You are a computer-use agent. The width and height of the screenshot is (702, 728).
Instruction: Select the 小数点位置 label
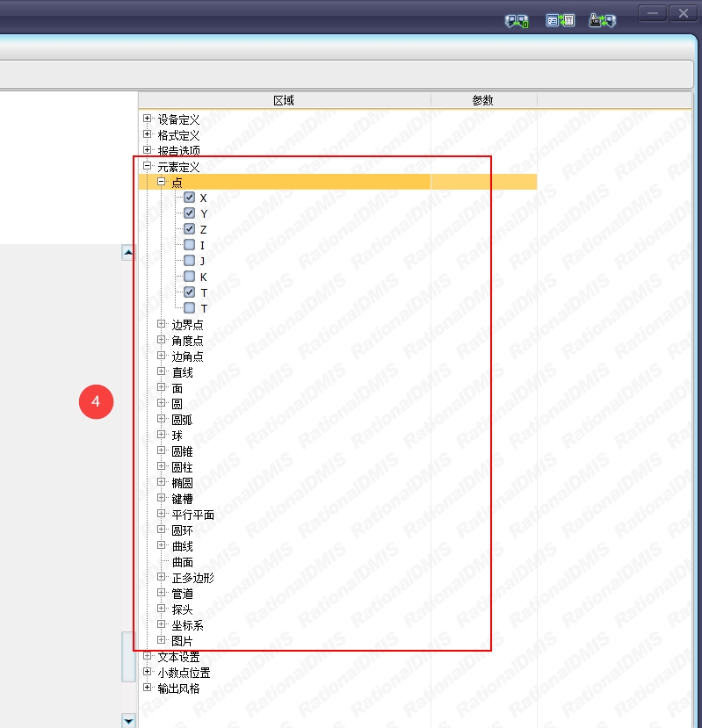[x=184, y=673]
